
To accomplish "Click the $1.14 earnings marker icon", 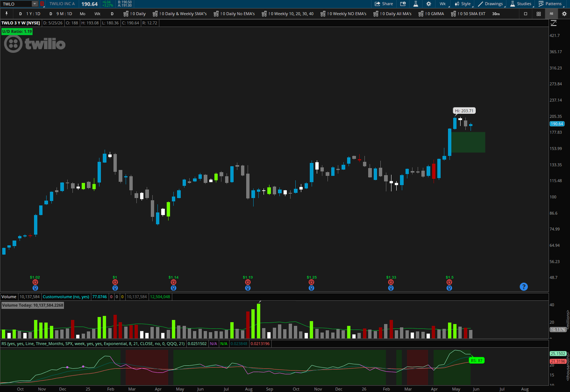I will click(x=173, y=282).
